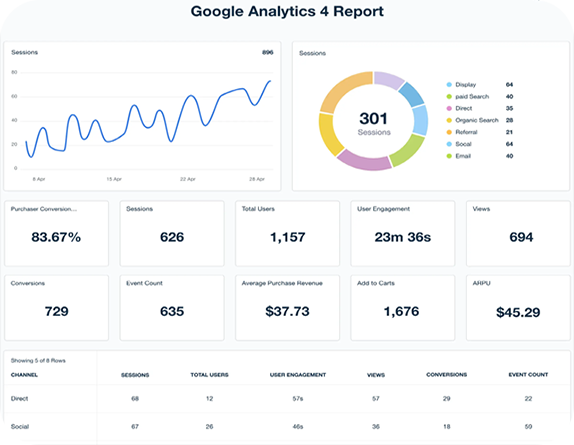Open the Add to Carts 1,676 card
574x445 pixels.
tap(403, 308)
